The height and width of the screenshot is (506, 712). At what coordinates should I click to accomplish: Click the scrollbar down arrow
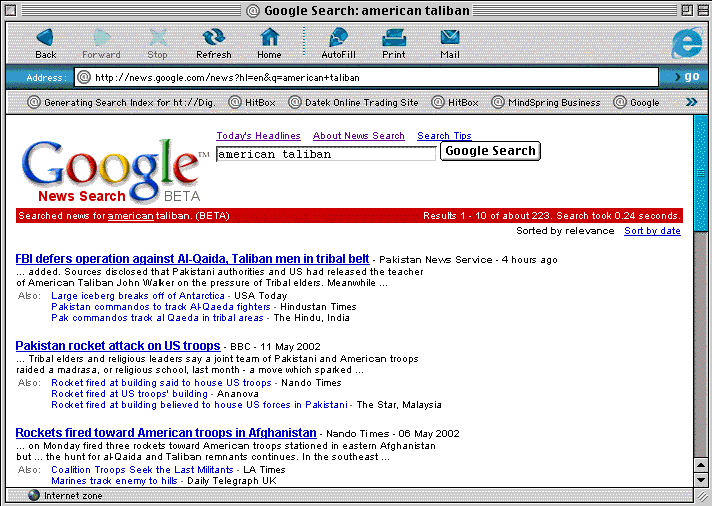(701, 480)
